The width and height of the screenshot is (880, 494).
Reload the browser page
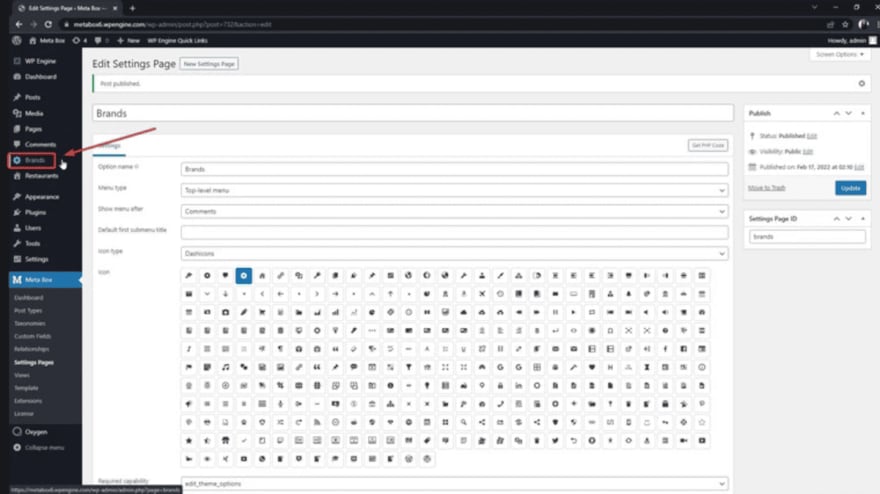click(x=48, y=24)
